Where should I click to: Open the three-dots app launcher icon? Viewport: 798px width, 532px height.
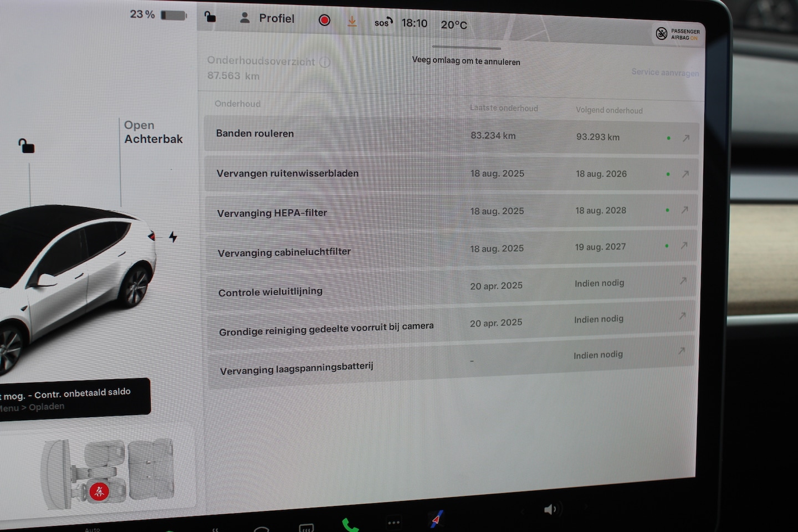pos(393,523)
